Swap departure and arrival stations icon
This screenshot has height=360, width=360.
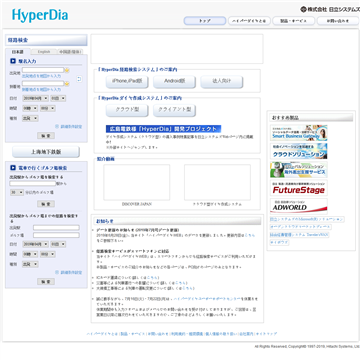(x=79, y=79)
